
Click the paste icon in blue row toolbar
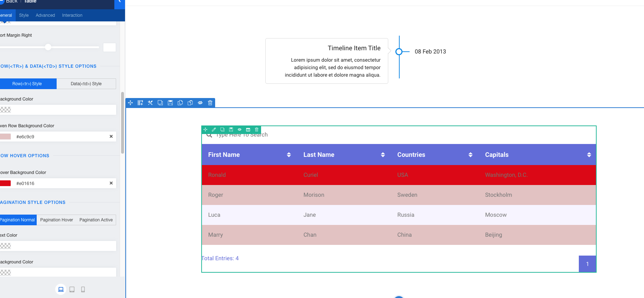(190, 103)
